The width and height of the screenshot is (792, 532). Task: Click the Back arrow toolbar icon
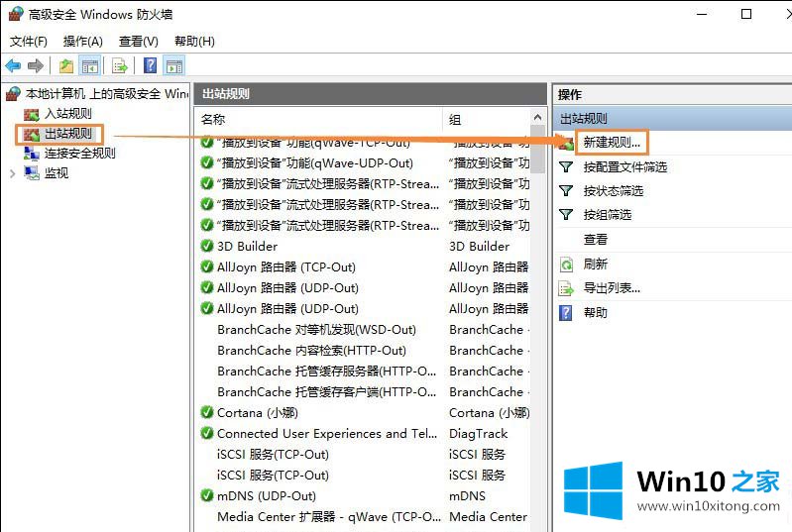[13, 65]
